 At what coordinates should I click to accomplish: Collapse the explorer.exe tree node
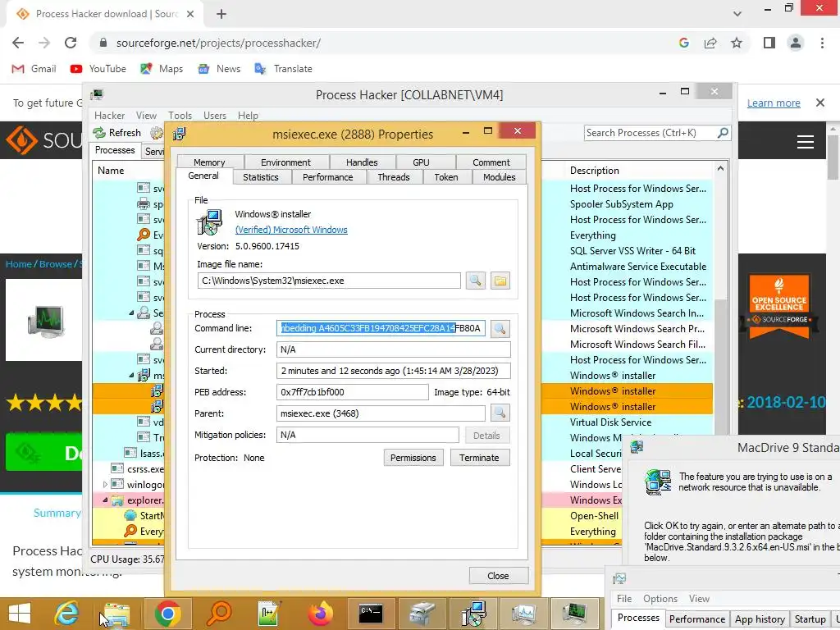[106, 500]
